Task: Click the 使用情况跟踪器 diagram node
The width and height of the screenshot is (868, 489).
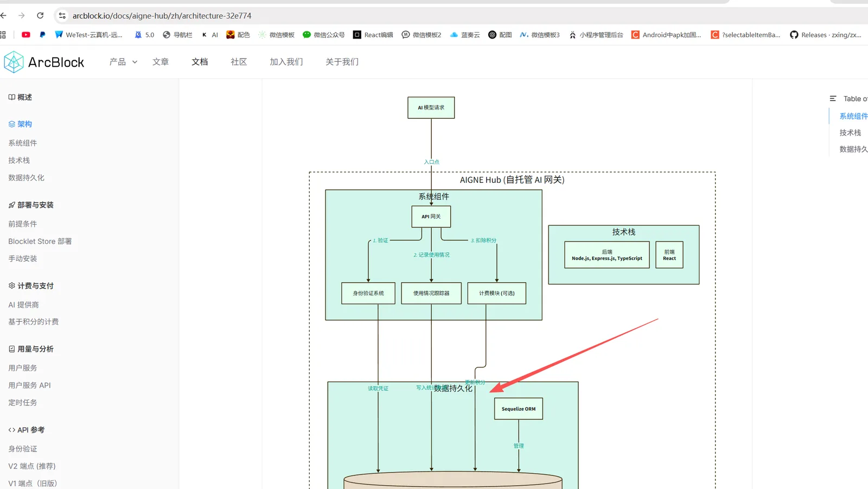Action: pos(431,293)
